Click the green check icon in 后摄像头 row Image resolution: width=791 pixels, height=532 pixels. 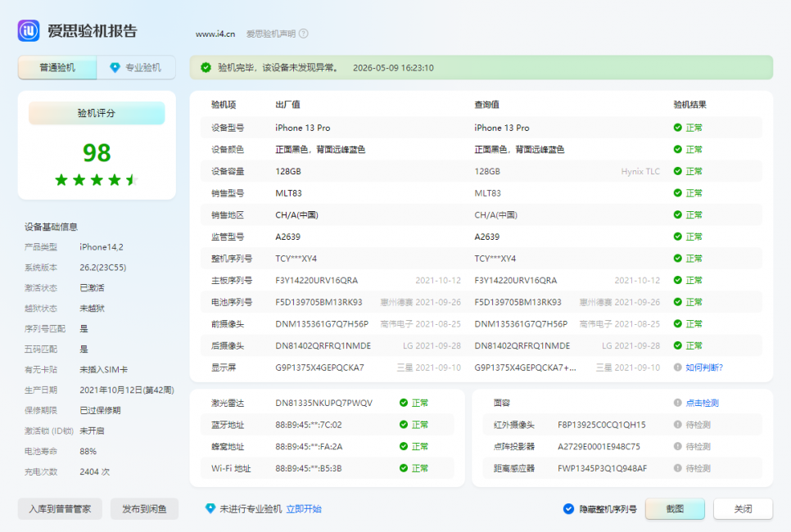(x=678, y=345)
